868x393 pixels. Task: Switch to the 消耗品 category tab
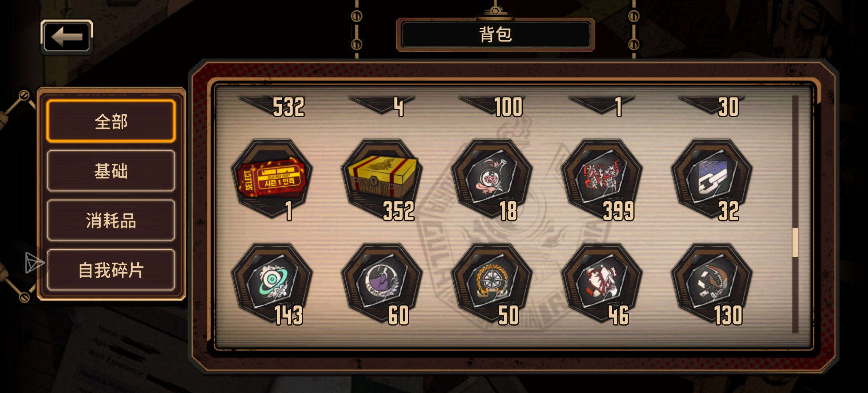point(111,220)
